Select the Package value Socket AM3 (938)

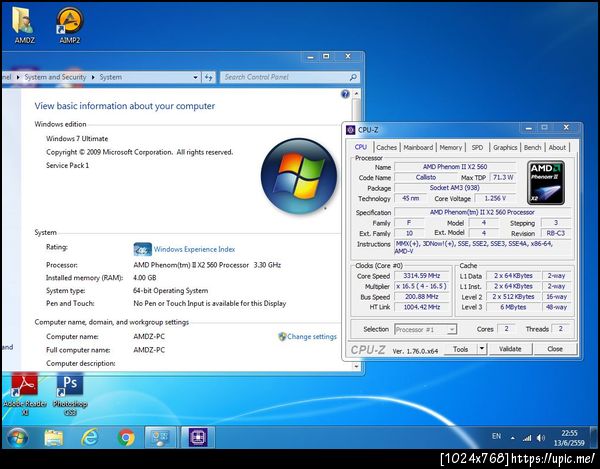coord(455,188)
